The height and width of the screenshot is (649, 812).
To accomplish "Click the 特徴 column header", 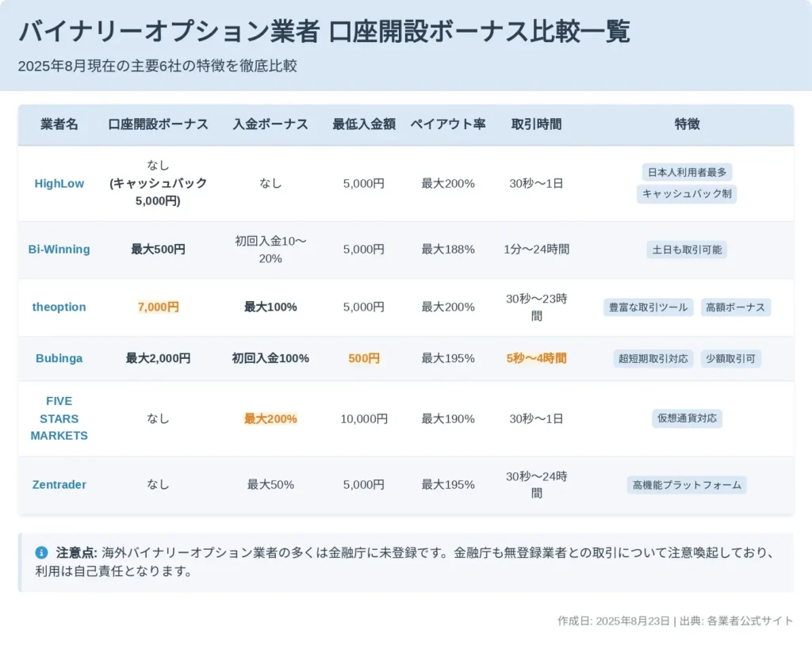I will [687, 124].
